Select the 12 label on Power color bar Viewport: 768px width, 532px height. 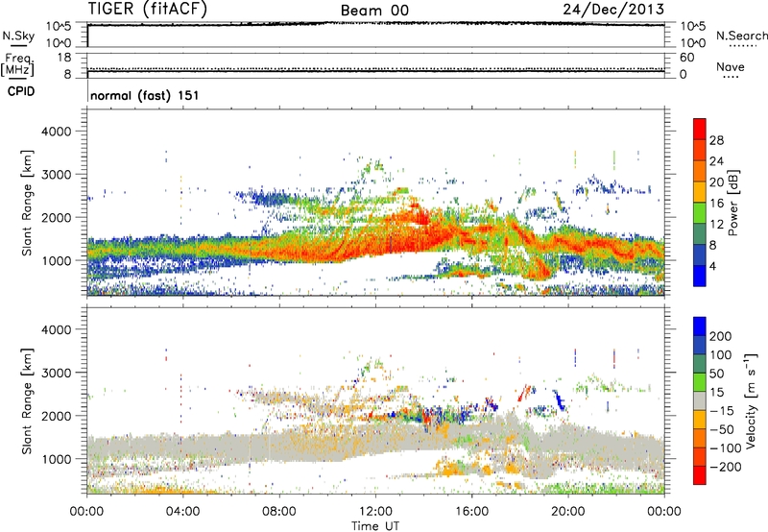[x=716, y=225]
